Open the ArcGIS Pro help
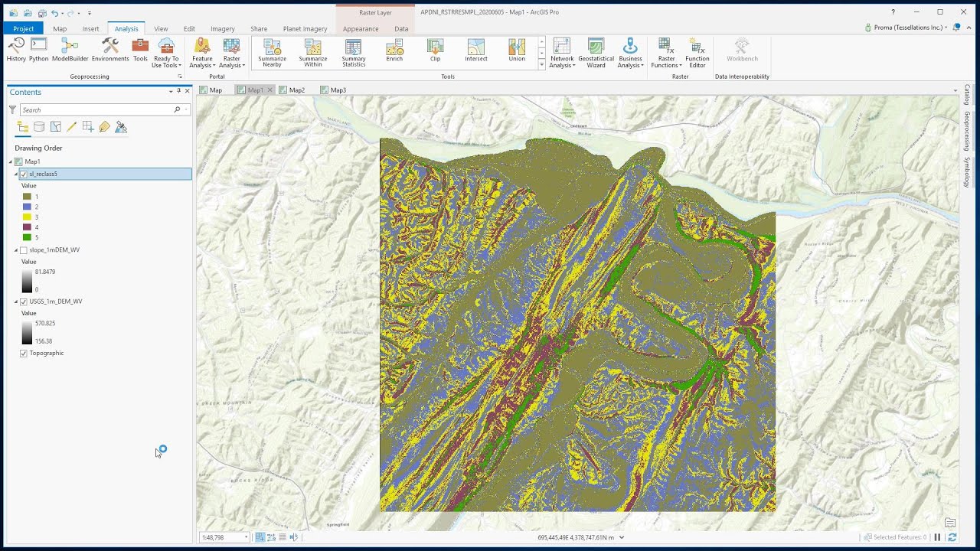Image resolution: width=980 pixels, height=551 pixels. coord(893,12)
